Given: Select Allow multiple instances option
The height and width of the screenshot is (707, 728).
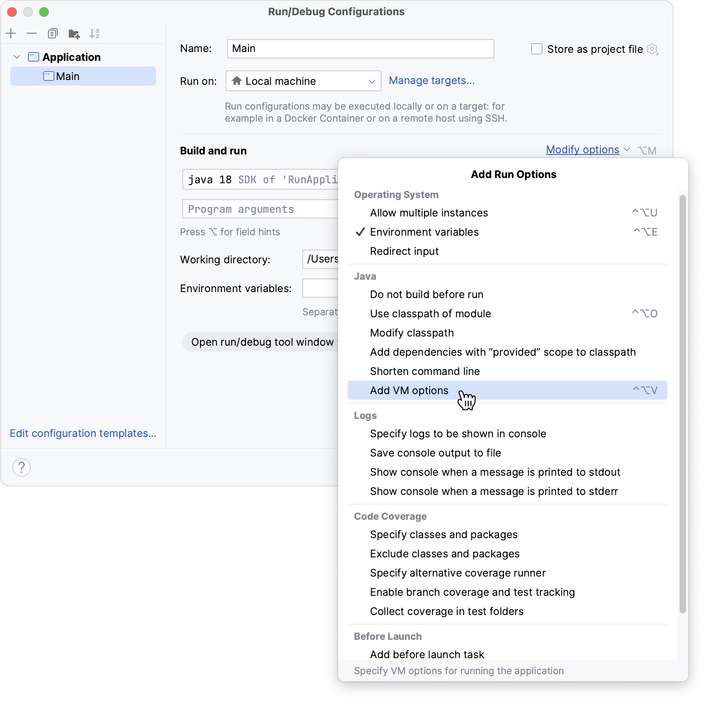Looking at the screenshot, I should click(x=508, y=213).
